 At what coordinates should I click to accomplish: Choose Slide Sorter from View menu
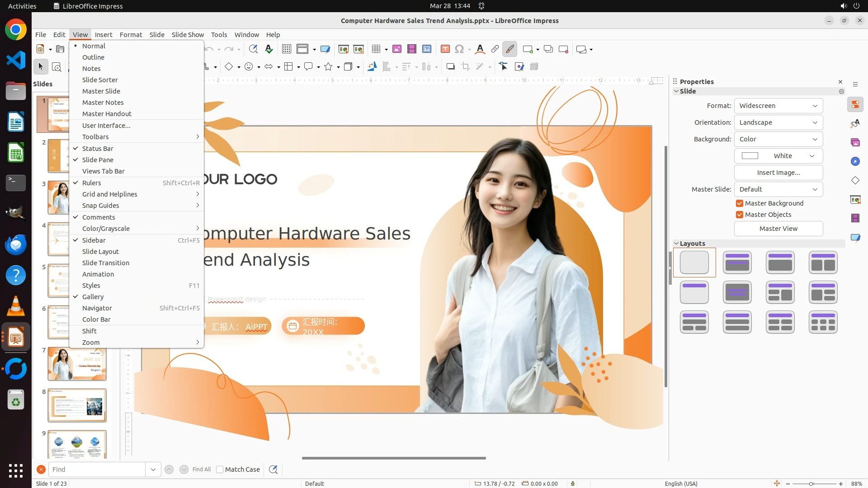(x=100, y=80)
